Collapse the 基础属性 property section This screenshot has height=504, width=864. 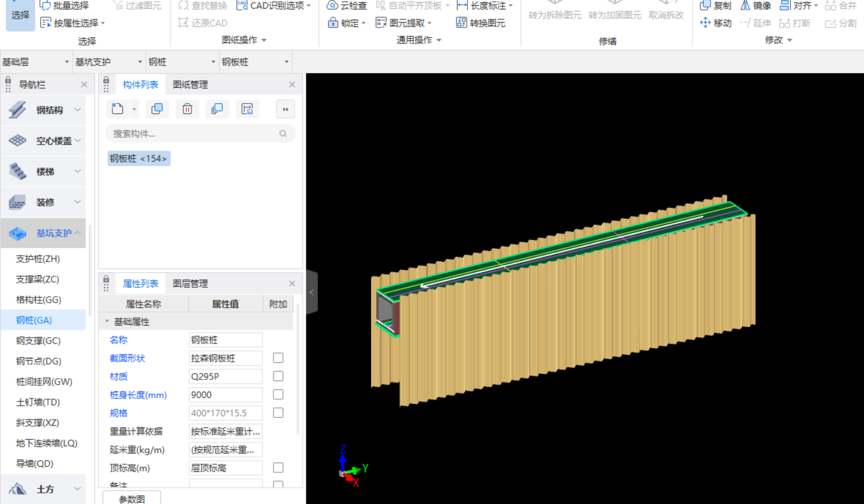(x=107, y=321)
